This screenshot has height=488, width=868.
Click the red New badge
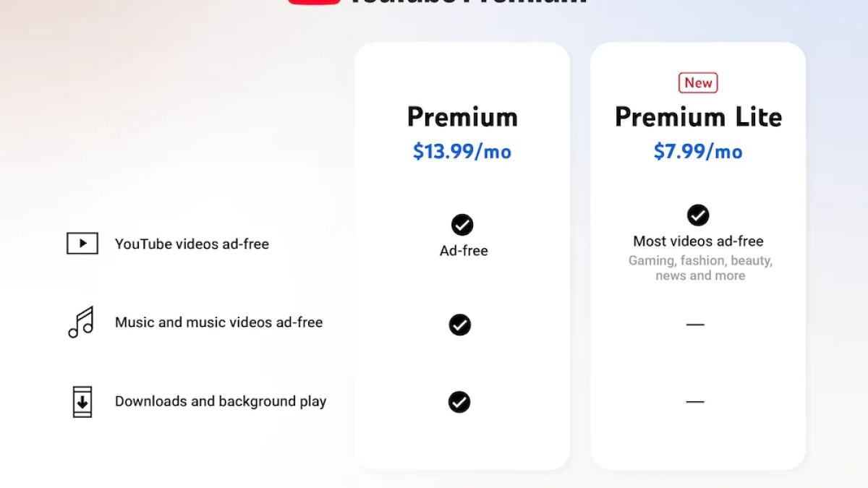[698, 83]
